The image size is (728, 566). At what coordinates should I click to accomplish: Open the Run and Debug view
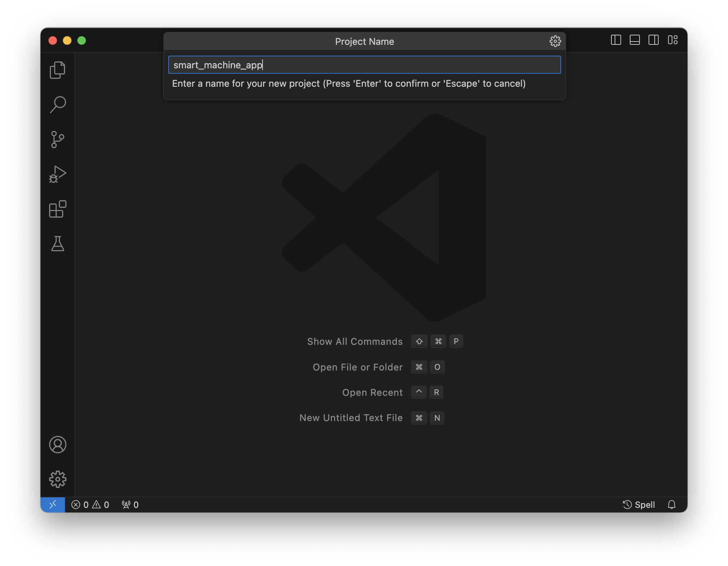tap(57, 174)
